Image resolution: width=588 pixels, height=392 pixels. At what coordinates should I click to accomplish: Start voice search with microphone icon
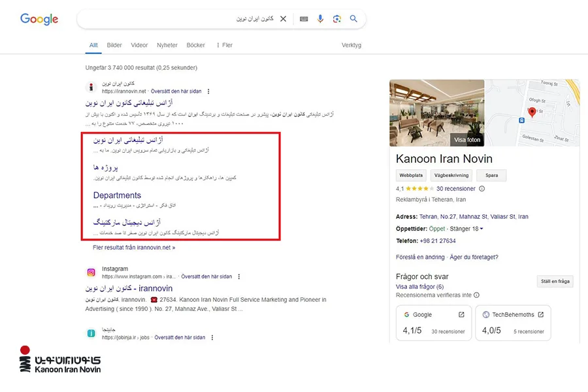coord(320,19)
